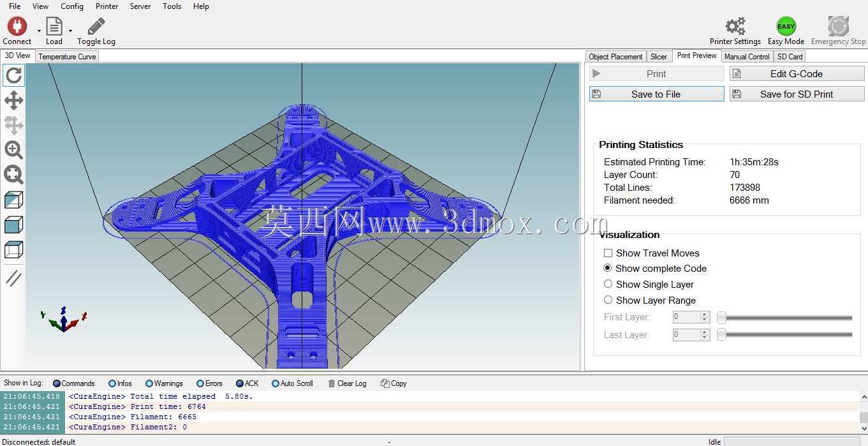
Task: Toggle Warnings log filter
Action: [164, 383]
